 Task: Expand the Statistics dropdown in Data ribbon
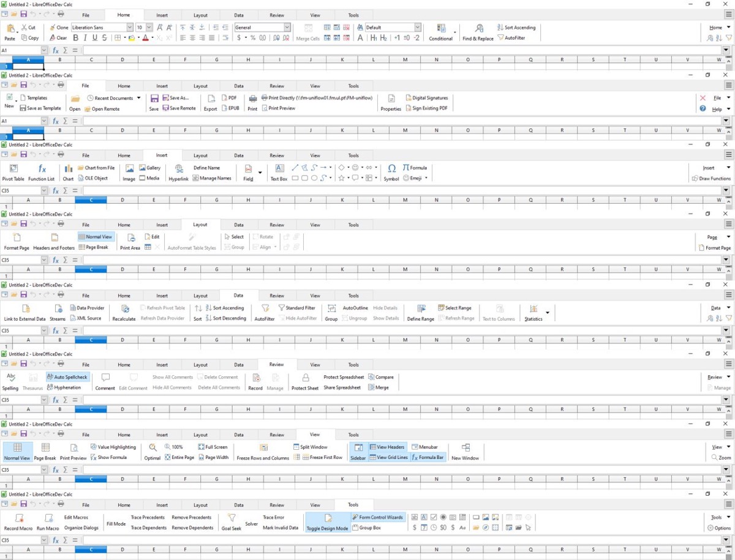pyautogui.click(x=547, y=313)
